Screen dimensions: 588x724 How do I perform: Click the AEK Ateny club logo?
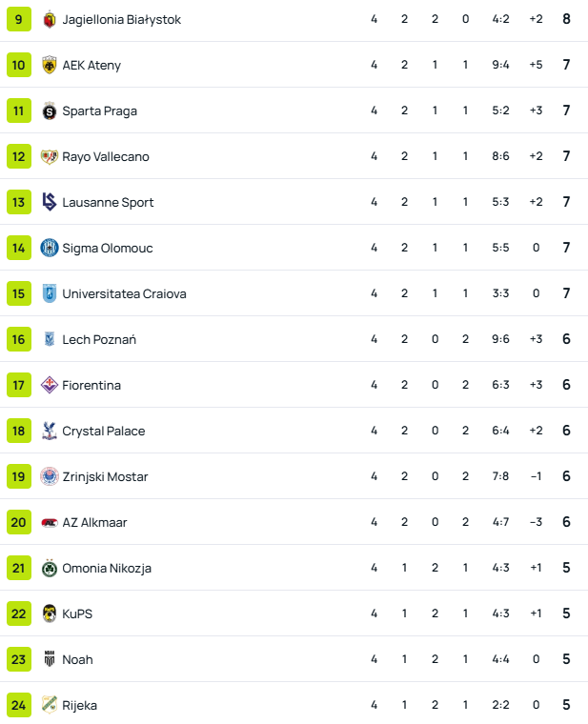50,66
